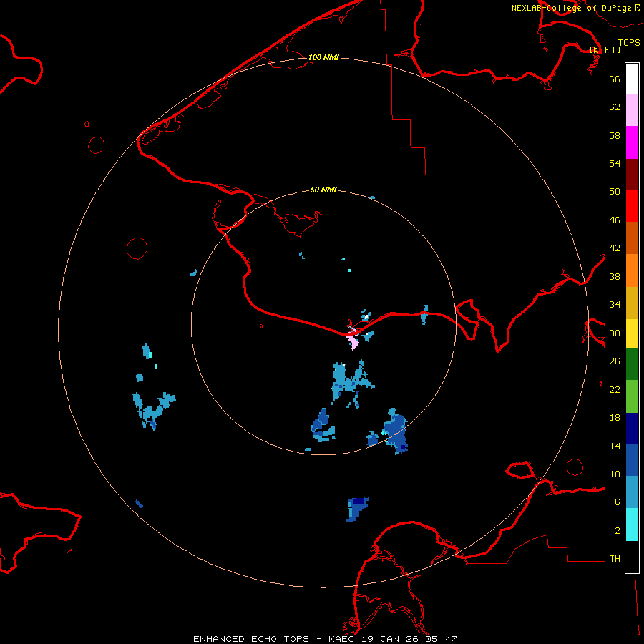The image size is (644, 644).
Task: Click the 22 legend value
Action: coord(615,390)
